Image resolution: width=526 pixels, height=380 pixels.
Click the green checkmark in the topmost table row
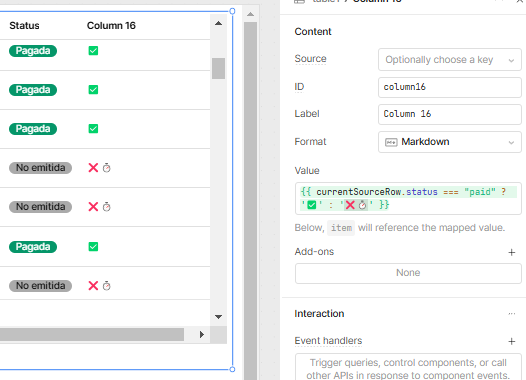point(93,51)
